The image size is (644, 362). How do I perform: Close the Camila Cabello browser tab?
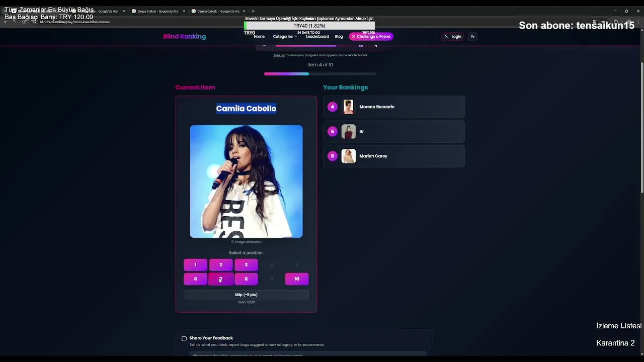pyautogui.click(x=244, y=11)
